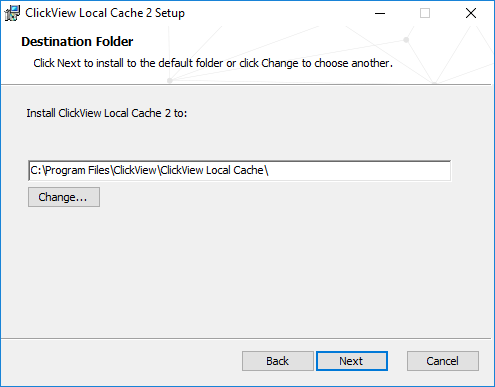Screen dimensions: 495x387
Task: Place cursor on 'ClickView Local Cache\' path ending
Action: [214, 170]
